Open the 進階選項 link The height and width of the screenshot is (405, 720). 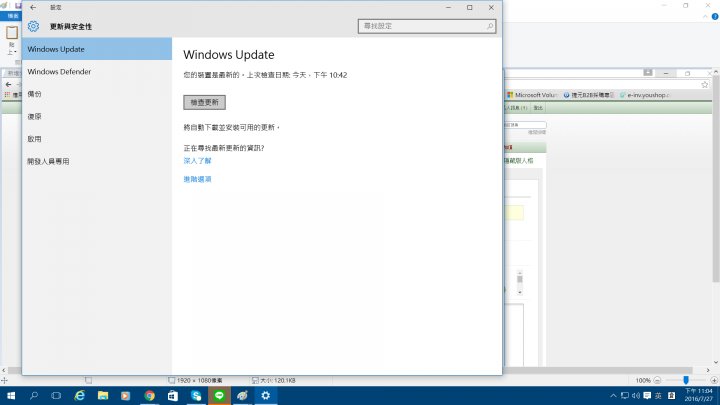(x=197, y=179)
